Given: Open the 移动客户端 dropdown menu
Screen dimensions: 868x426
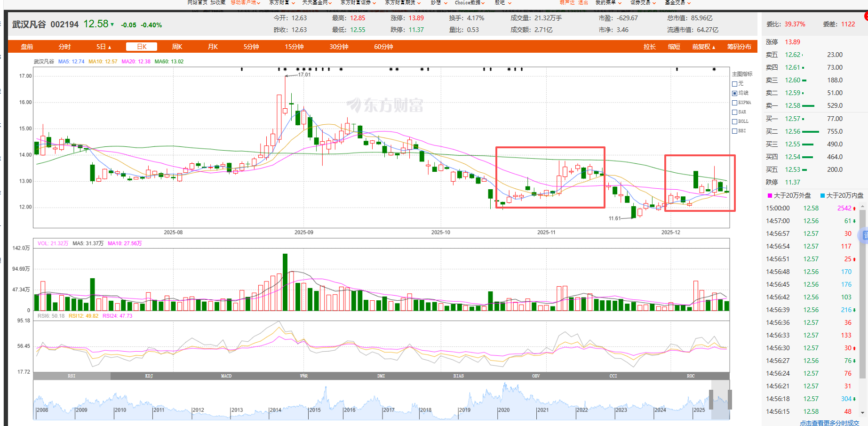Looking at the screenshot, I should (246, 2).
